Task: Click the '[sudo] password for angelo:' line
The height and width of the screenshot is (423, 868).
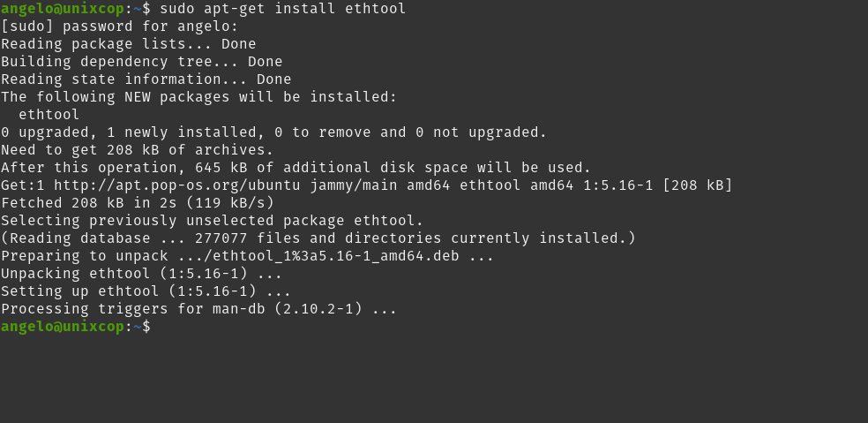Action: coord(120,26)
